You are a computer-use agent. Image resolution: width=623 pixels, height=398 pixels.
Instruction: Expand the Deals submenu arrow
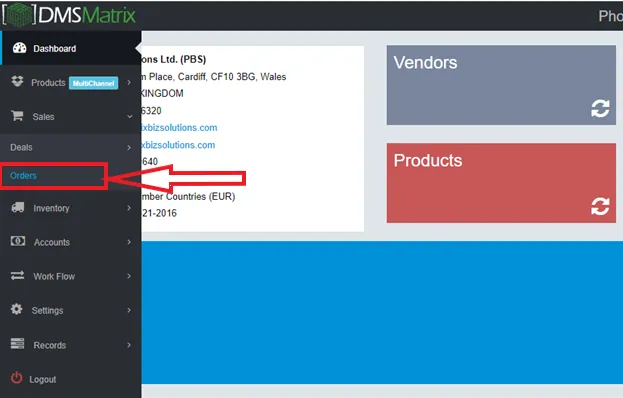(129, 148)
